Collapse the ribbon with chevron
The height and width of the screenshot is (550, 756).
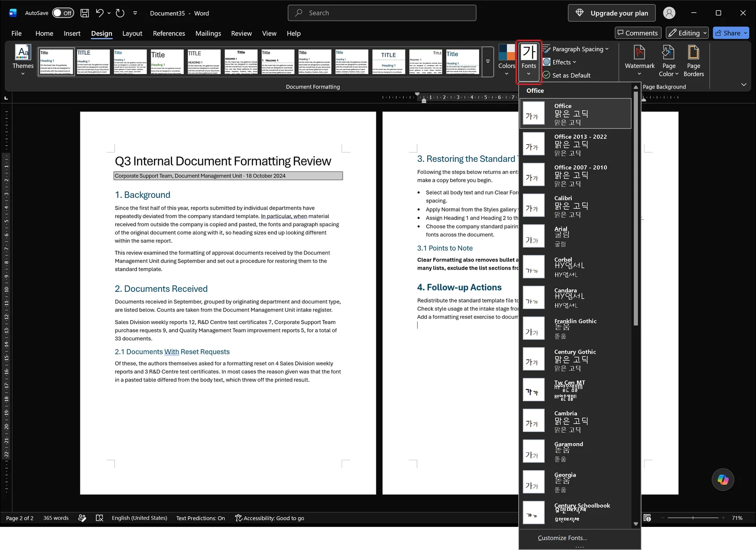coord(744,85)
